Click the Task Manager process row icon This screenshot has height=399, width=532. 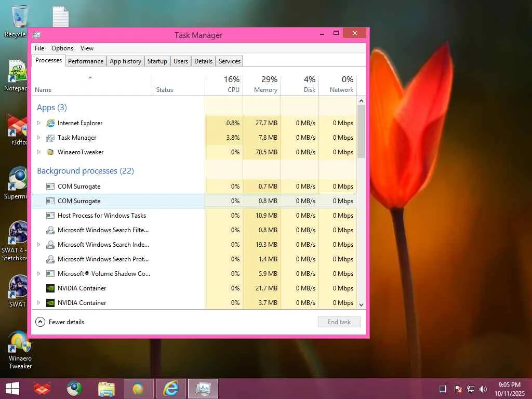click(x=50, y=138)
